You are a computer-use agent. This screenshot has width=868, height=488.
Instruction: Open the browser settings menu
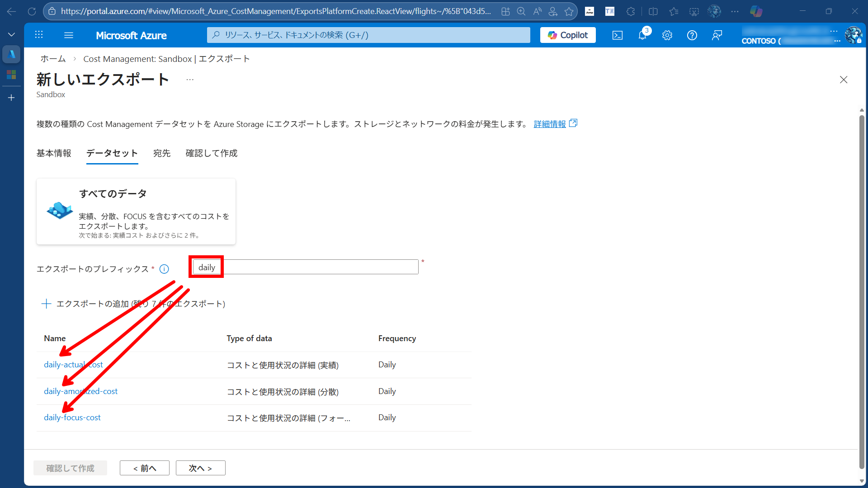[x=734, y=11]
